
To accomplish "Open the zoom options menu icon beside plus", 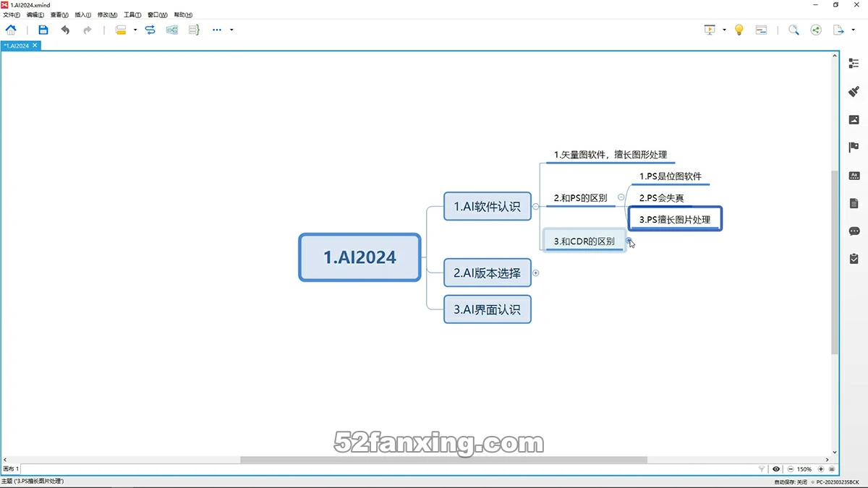I will [832, 469].
